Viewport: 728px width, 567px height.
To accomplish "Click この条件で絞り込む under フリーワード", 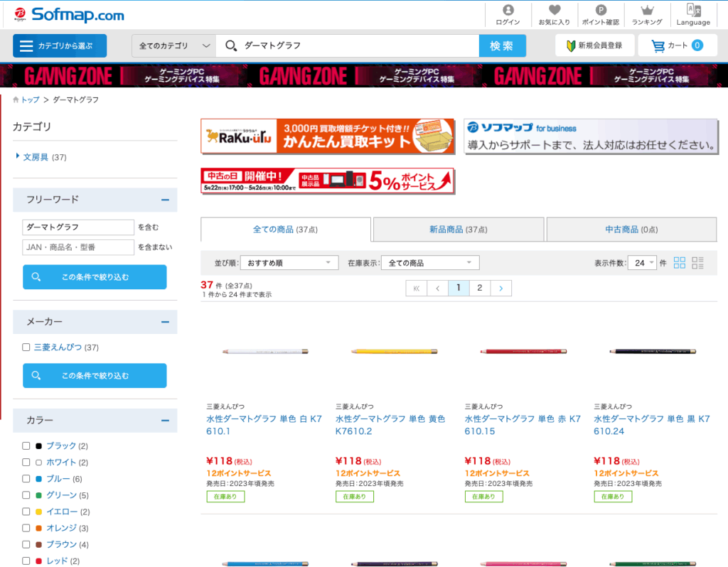I will [x=95, y=277].
